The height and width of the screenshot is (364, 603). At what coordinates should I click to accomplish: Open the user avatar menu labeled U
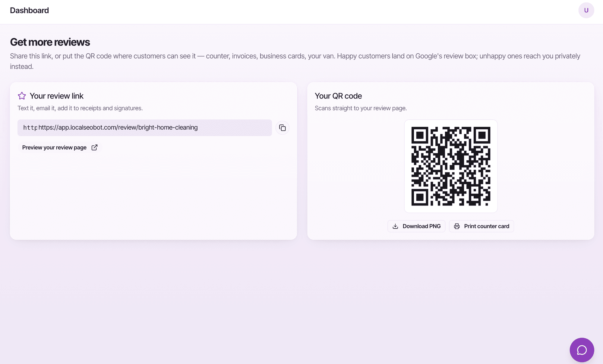coord(586,10)
